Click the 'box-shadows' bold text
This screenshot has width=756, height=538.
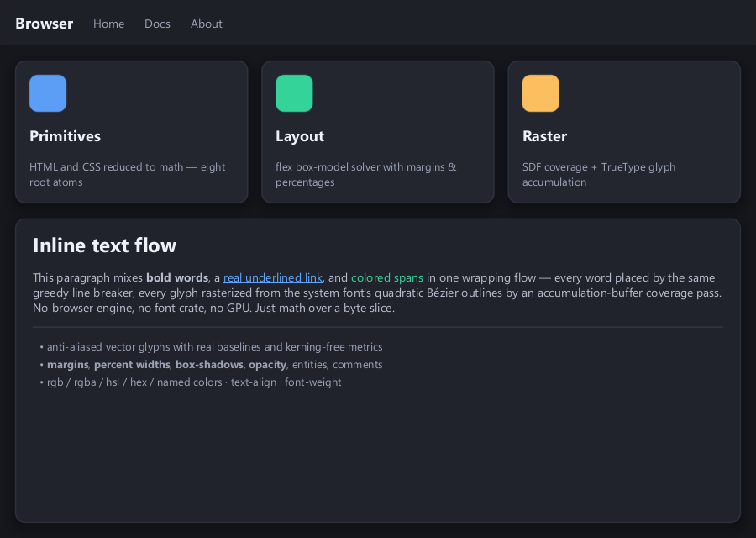[209, 365]
